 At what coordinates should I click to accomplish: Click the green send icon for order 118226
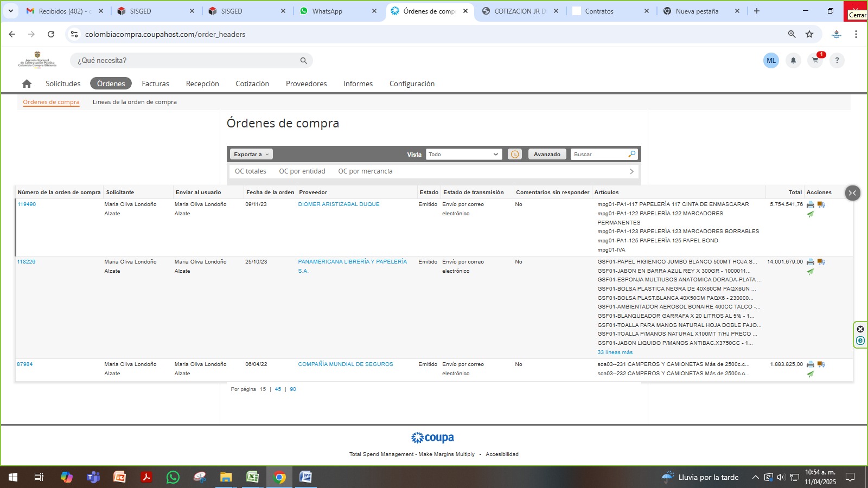pos(810,272)
